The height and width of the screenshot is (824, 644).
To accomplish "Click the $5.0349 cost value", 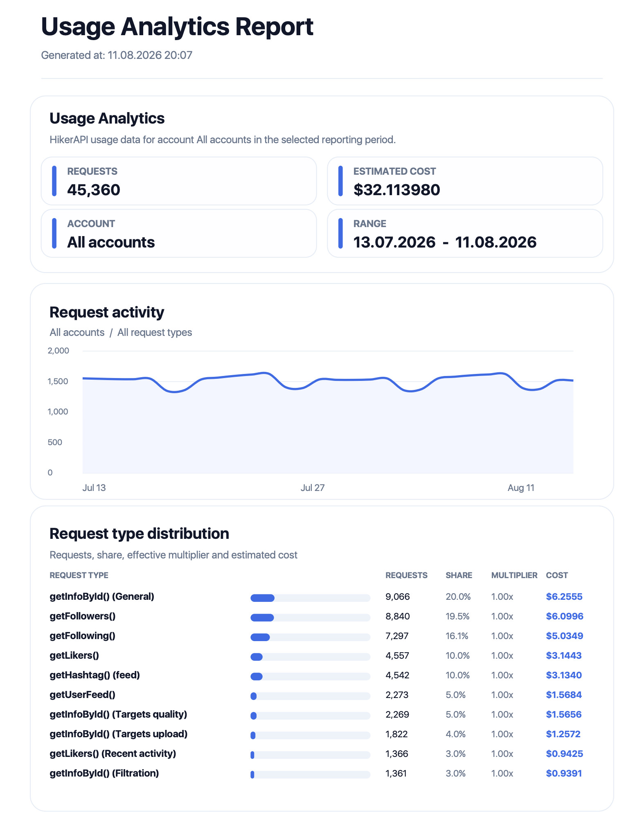I will 565,636.
